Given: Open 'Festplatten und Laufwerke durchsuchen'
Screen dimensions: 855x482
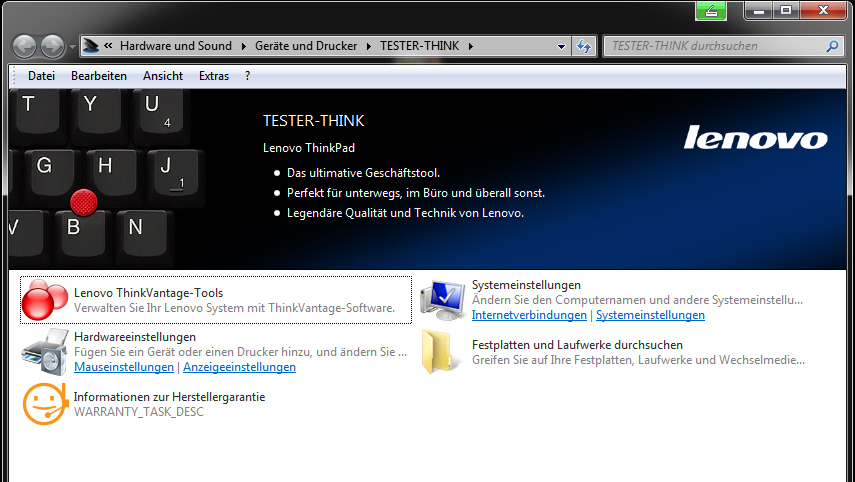Looking at the screenshot, I should coord(577,345).
